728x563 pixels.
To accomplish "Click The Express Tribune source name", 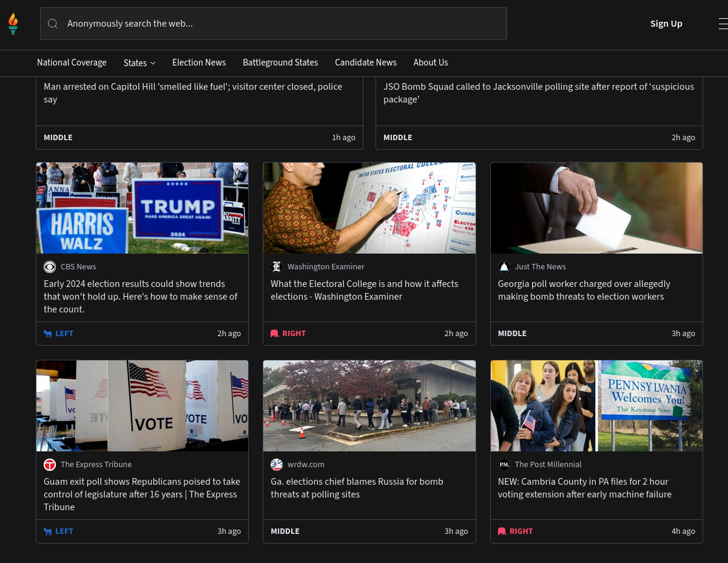I will point(96,465).
